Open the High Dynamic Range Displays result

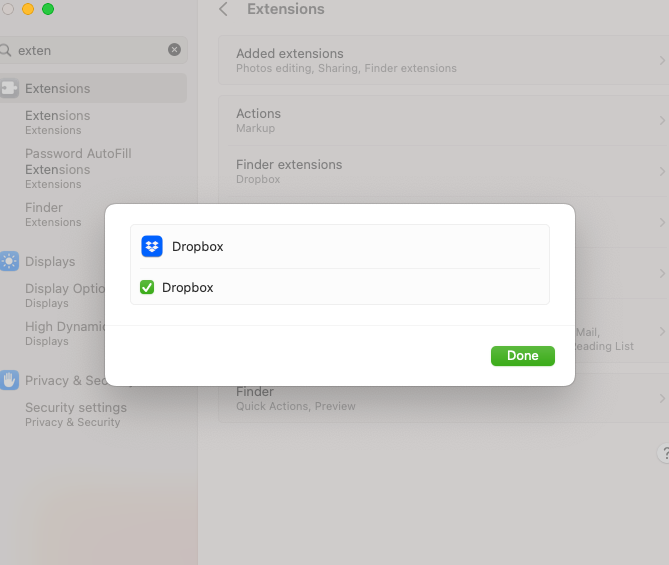point(65,333)
